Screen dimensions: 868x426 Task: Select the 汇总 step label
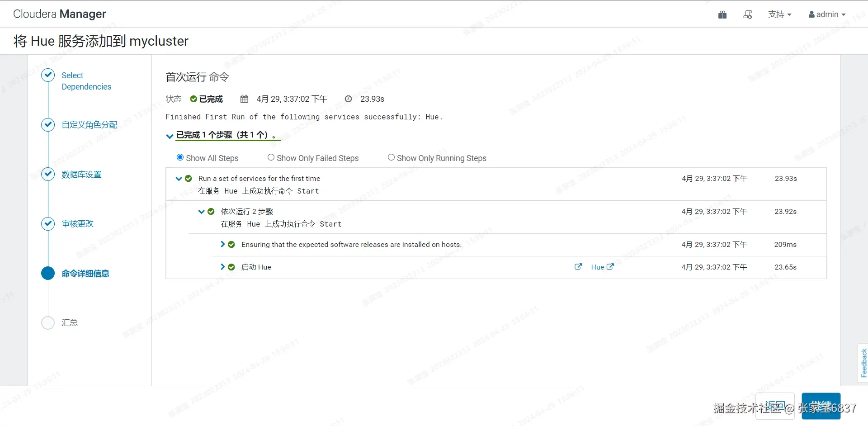coord(70,323)
